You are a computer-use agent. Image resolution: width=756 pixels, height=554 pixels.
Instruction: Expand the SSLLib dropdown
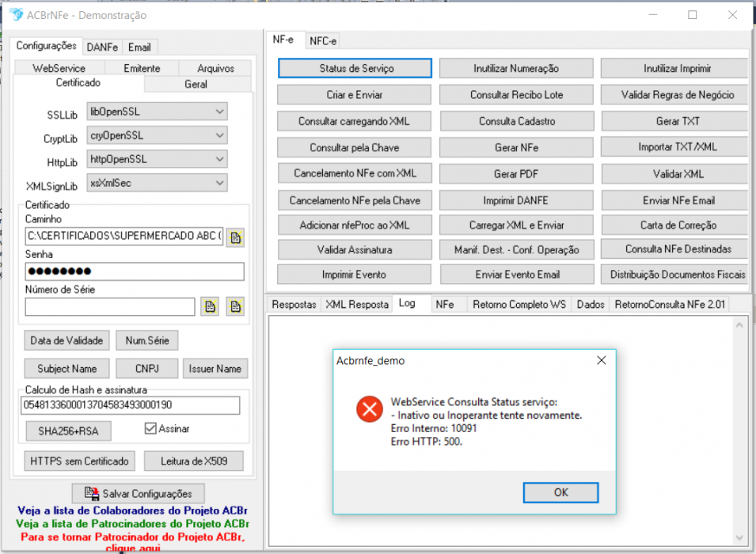tap(219, 112)
